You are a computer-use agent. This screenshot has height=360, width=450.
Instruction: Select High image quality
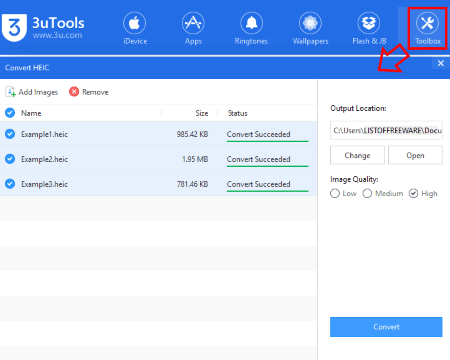coord(413,193)
